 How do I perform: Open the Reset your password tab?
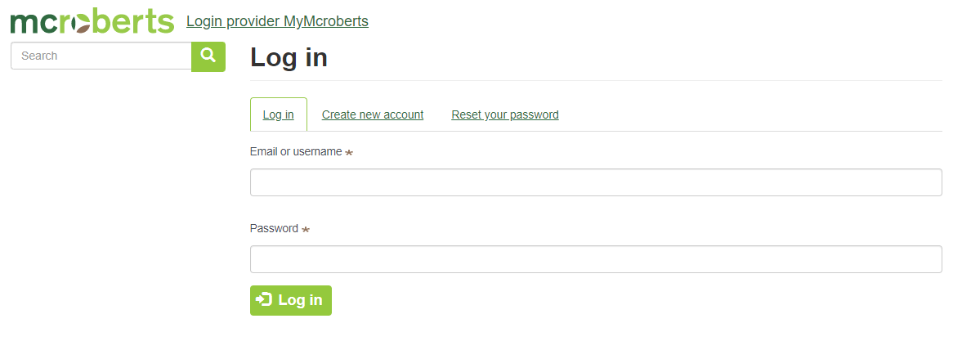tap(505, 114)
